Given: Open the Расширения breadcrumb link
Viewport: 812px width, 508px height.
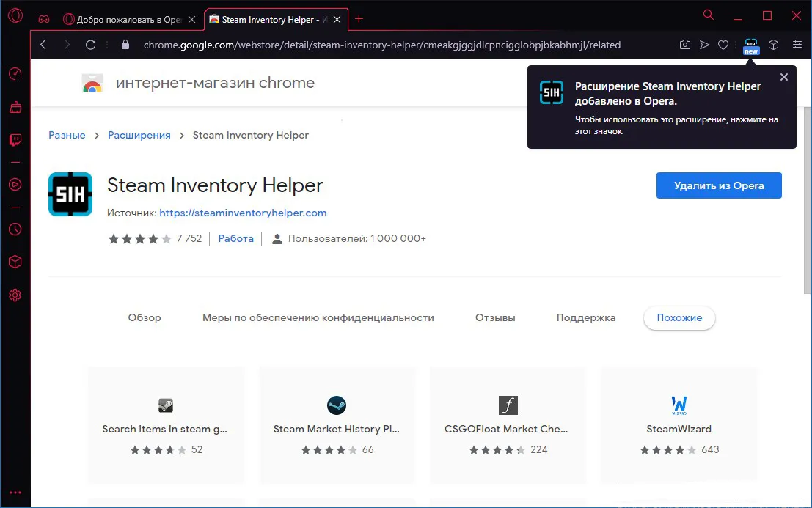Looking at the screenshot, I should (x=139, y=135).
